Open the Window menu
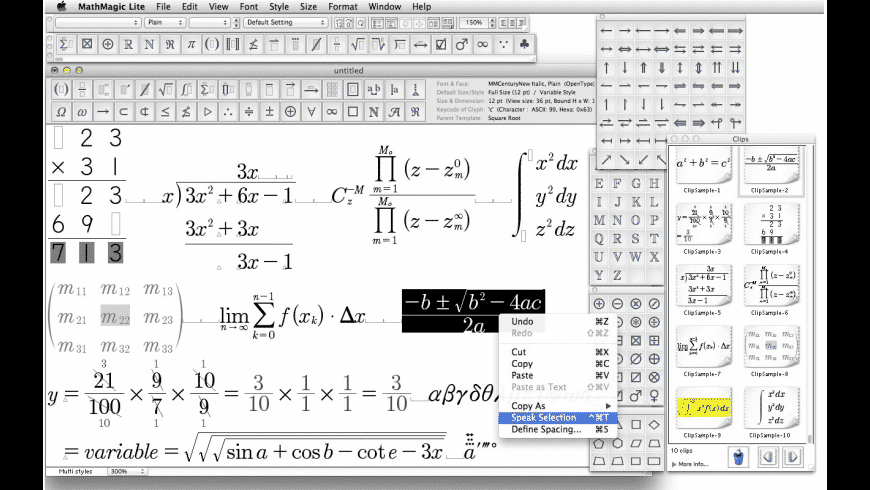 click(385, 7)
